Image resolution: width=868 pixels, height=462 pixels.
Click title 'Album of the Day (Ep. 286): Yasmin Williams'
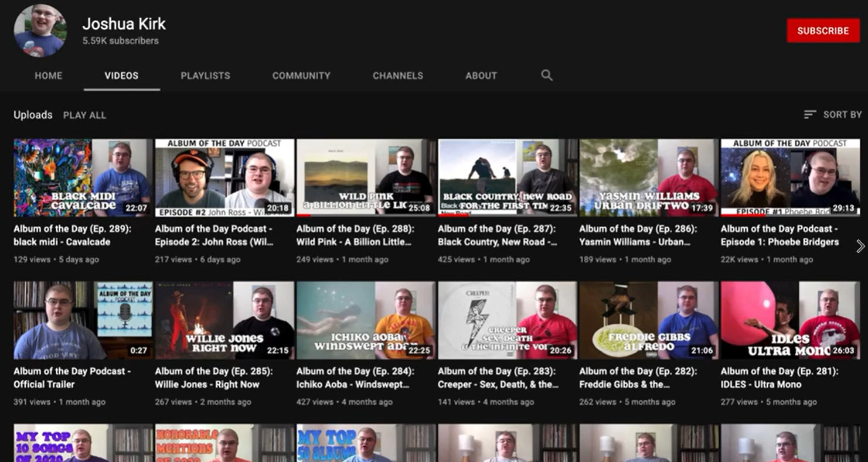(638, 235)
